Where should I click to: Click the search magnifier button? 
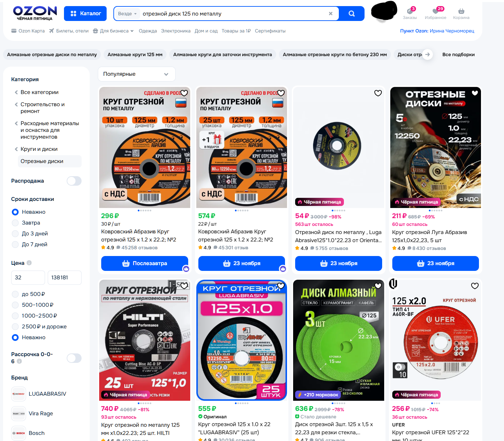(351, 14)
